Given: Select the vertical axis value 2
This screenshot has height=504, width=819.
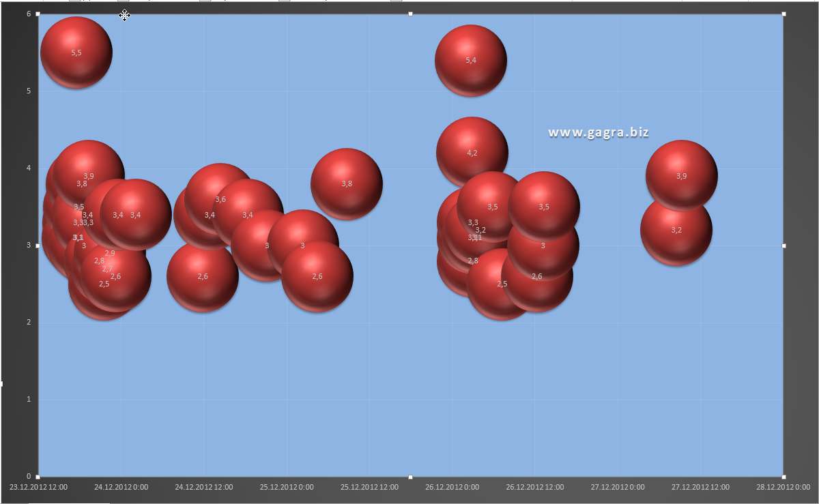Looking at the screenshot, I should 29,322.
